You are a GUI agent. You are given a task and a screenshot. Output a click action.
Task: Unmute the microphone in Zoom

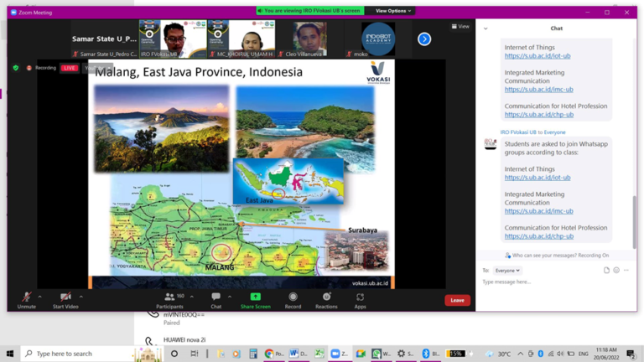(27, 300)
